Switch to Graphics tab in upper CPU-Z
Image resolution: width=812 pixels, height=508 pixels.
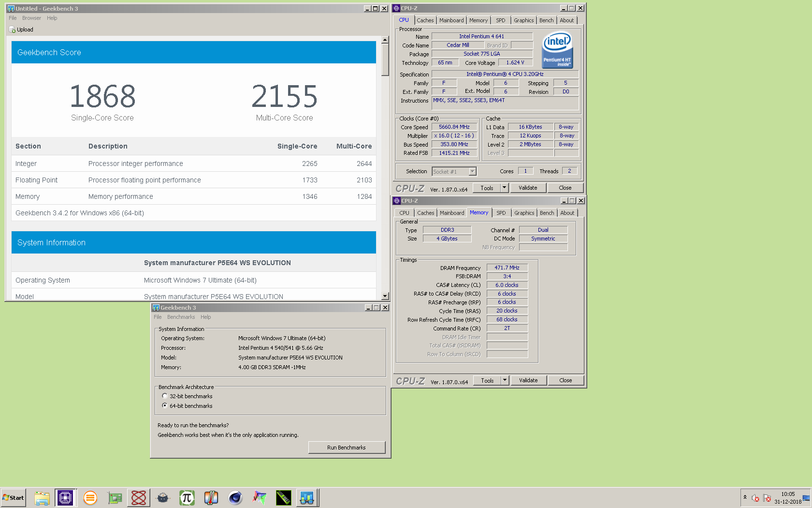click(x=524, y=20)
